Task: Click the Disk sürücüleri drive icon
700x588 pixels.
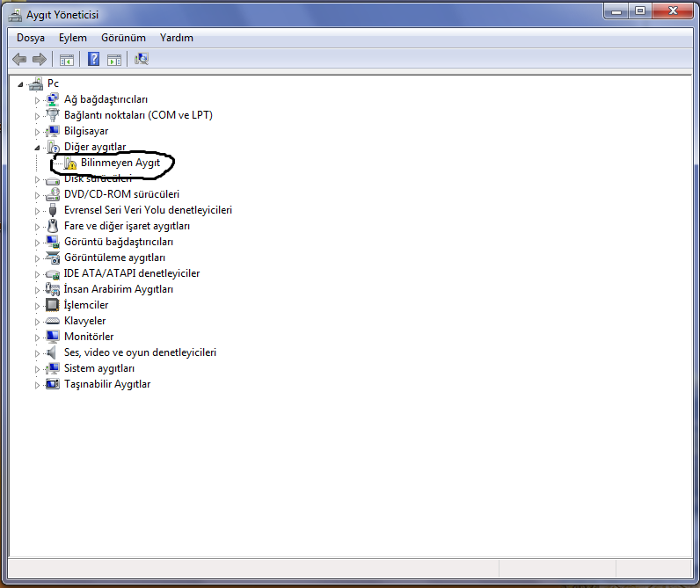Action: [x=53, y=180]
